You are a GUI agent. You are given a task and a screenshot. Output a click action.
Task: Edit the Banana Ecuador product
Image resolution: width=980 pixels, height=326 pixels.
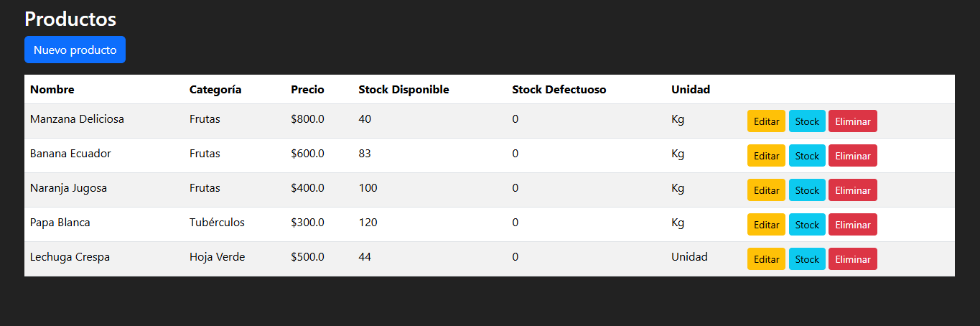pos(766,156)
